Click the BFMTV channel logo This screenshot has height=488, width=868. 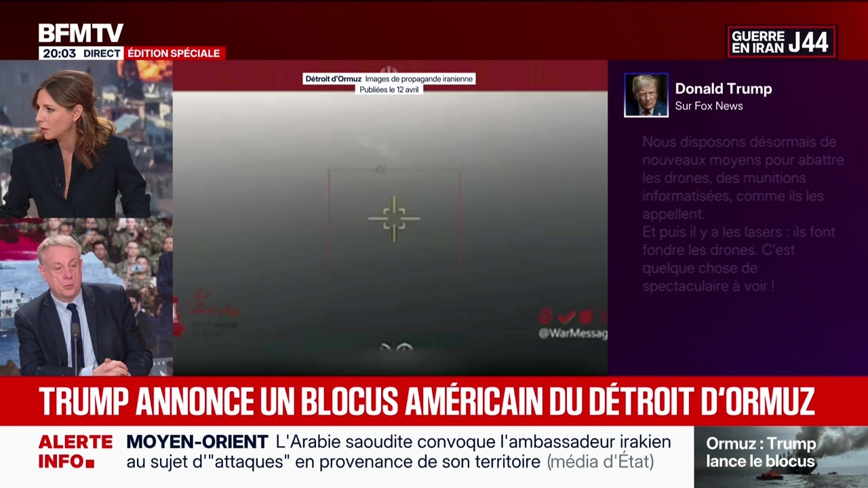pos(81,33)
